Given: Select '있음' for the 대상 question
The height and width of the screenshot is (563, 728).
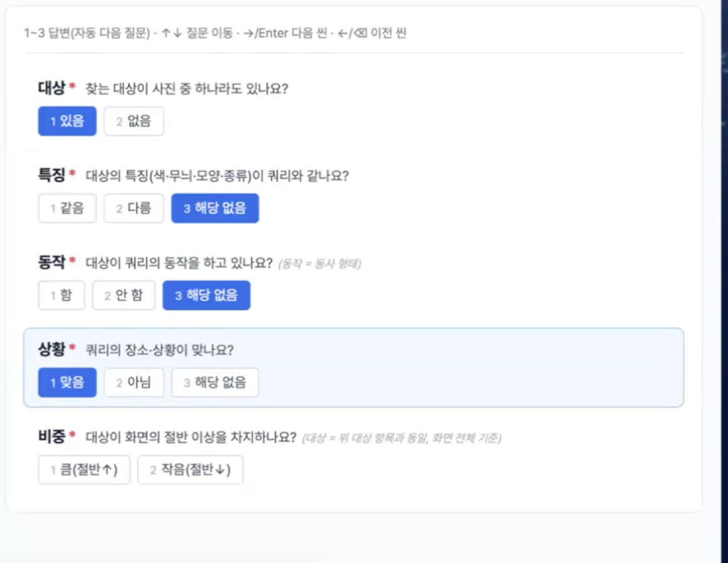Looking at the screenshot, I should tap(67, 121).
